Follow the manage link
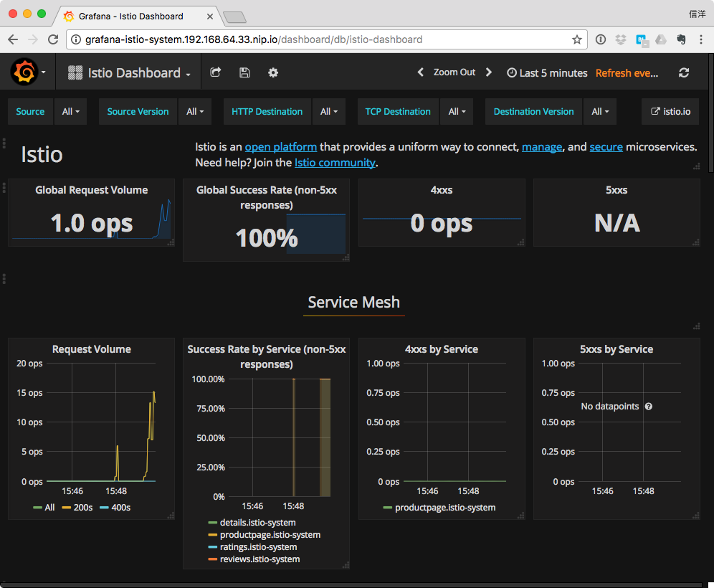 pyautogui.click(x=542, y=147)
